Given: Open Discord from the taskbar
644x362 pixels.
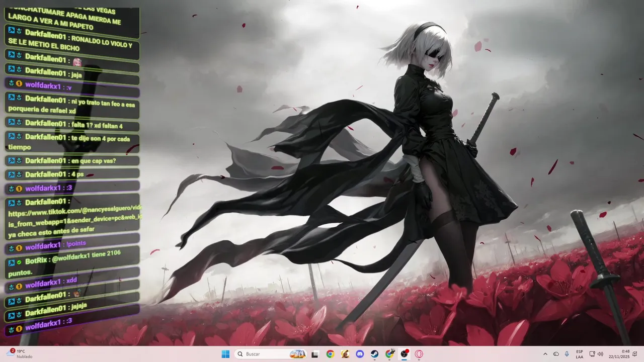Looking at the screenshot, I should 360,354.
